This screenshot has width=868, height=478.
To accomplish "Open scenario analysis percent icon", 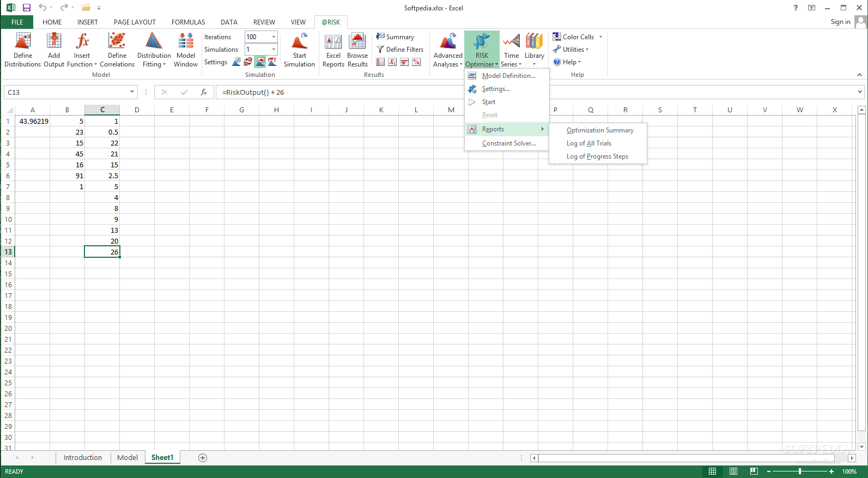I will [x=416, y=62].
